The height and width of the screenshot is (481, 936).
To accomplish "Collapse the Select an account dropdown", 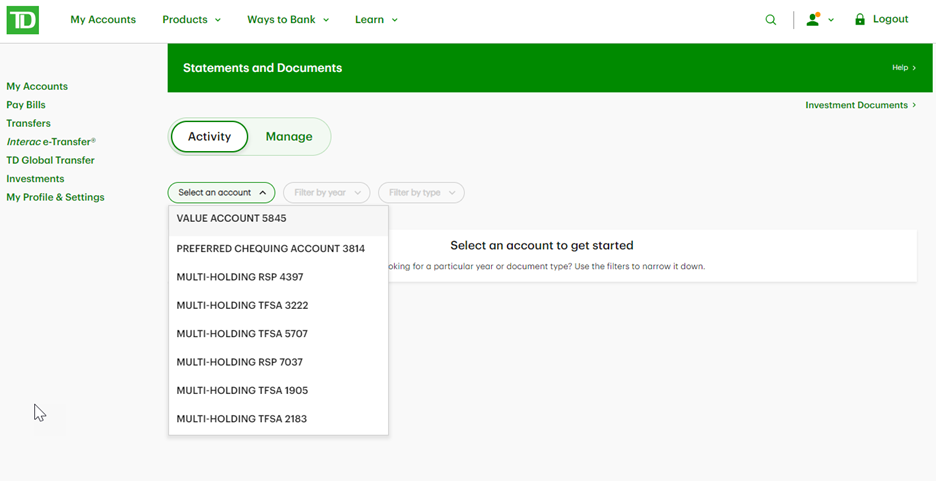I will [x=221, y=193].
